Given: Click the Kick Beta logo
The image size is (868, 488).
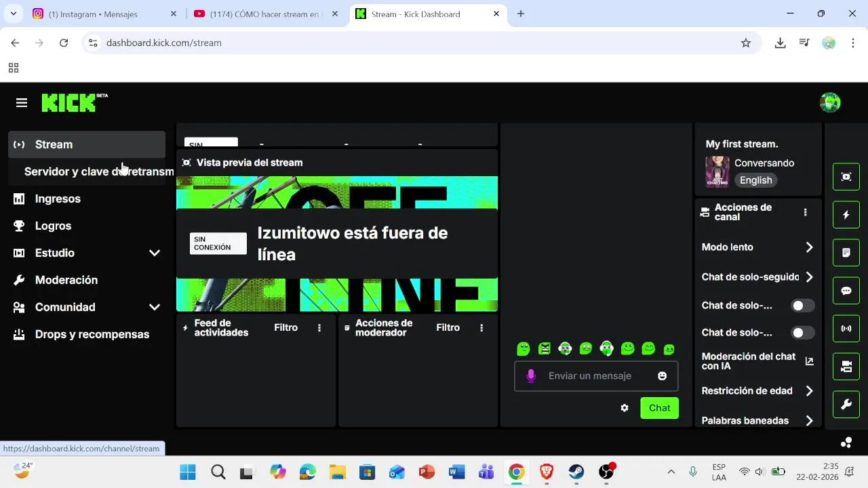Looking at the screenshot, I should pyautogui.click(x=75, y=102).
